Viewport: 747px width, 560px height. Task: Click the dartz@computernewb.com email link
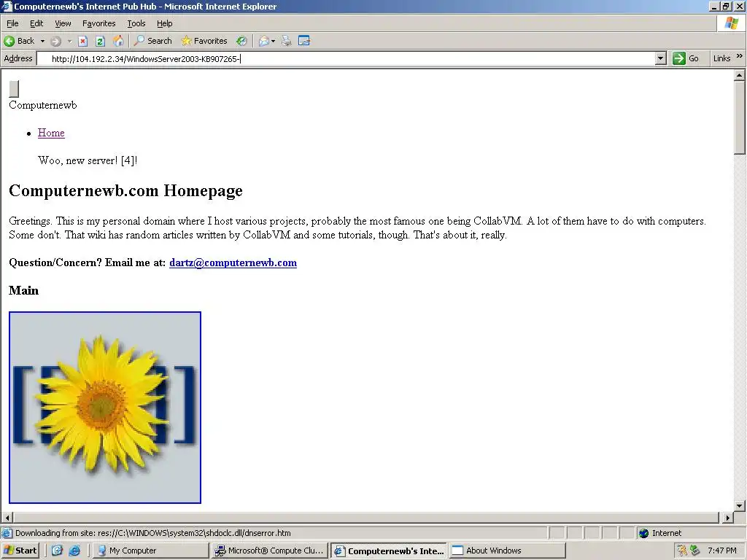(233, 262)
